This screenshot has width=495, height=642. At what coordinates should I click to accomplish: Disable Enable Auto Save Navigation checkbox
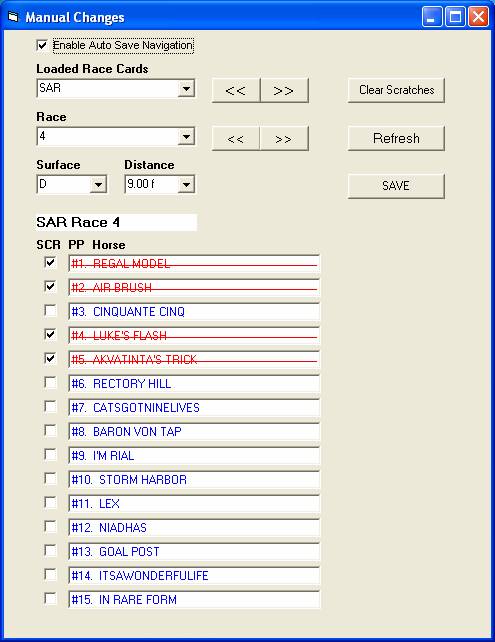pyautogui.click(x=42, y=45)
